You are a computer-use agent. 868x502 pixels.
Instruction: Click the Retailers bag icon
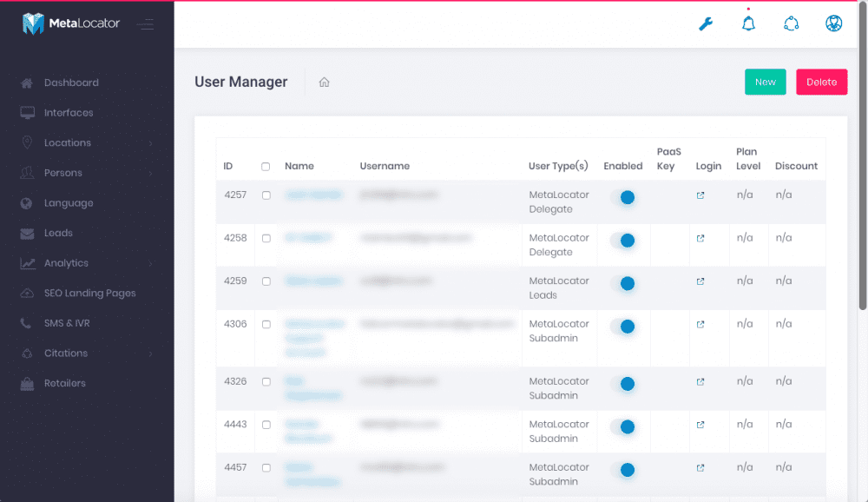coord(27,383)
